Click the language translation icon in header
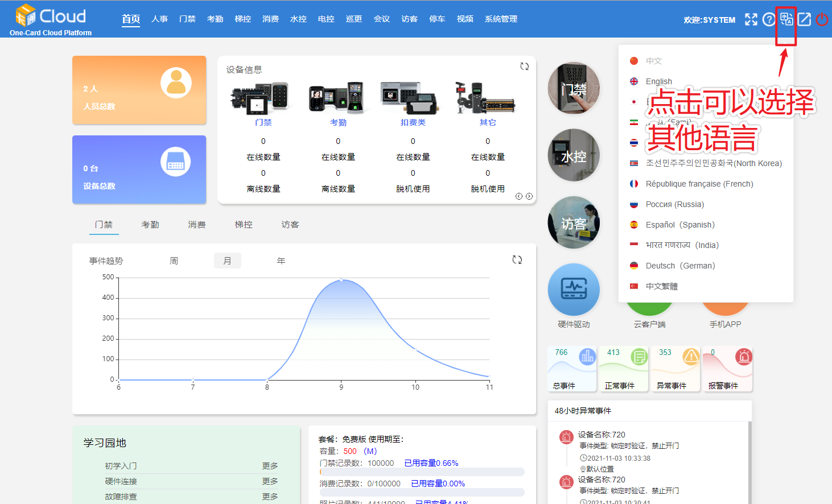832x504 pixels. coord(786,19)
